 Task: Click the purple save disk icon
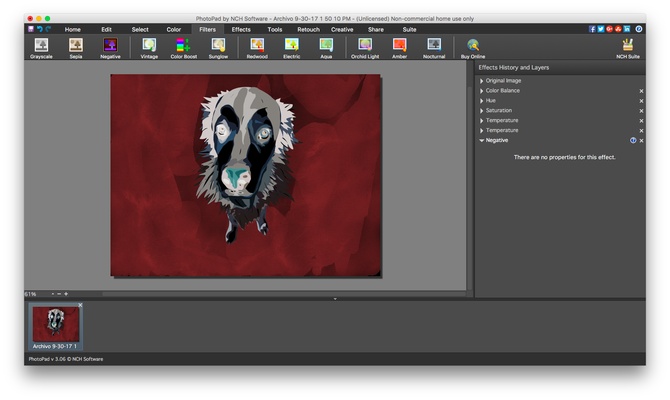click(31, 29)
